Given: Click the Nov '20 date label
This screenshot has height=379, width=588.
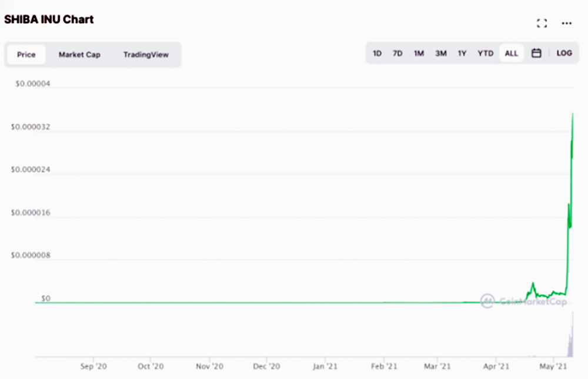Looking at the screenshot, I should click(209, 366).
